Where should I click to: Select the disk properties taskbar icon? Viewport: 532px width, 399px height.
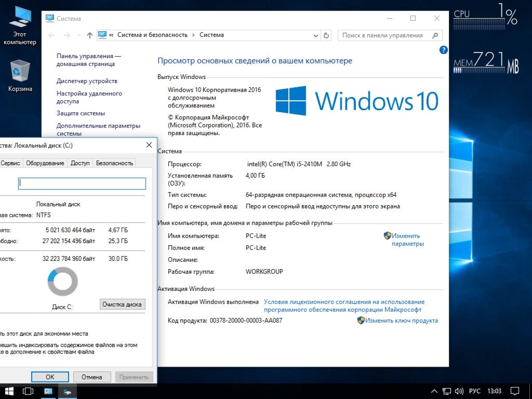[x=67, y=391]
